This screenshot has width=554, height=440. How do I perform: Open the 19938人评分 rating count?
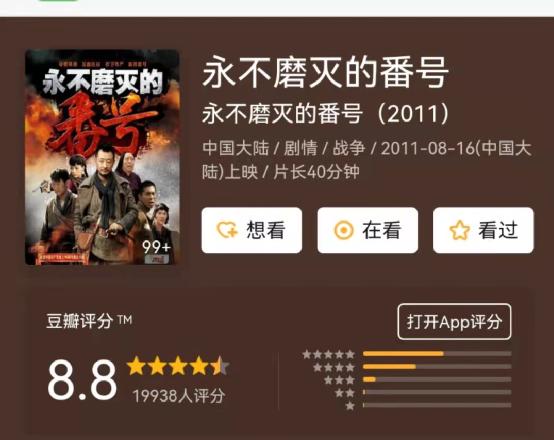pos(179,396)
